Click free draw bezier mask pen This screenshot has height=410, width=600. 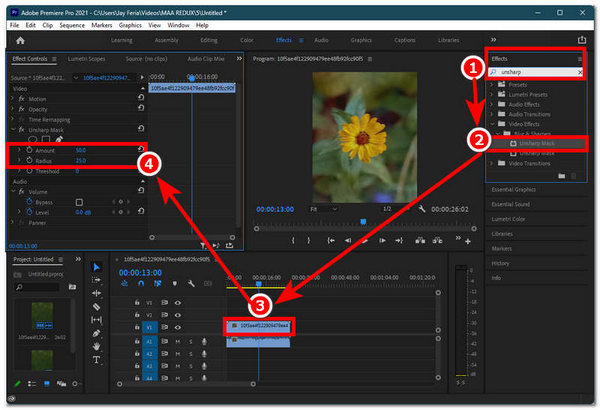point(59,139)
